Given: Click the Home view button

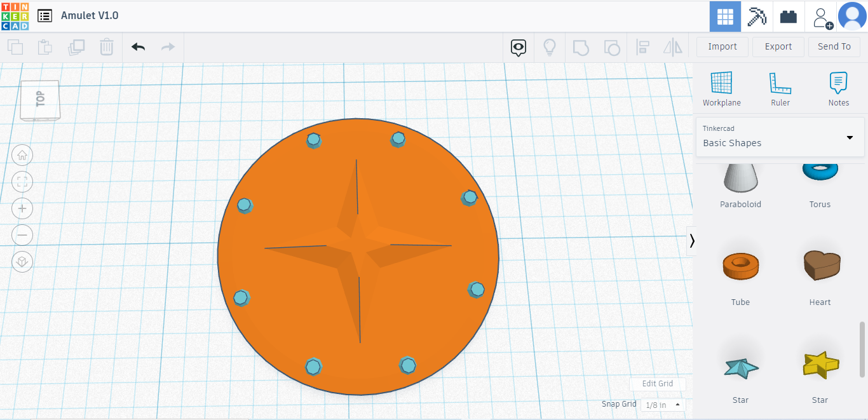Looking at the screenshot, I should point(22,154).
